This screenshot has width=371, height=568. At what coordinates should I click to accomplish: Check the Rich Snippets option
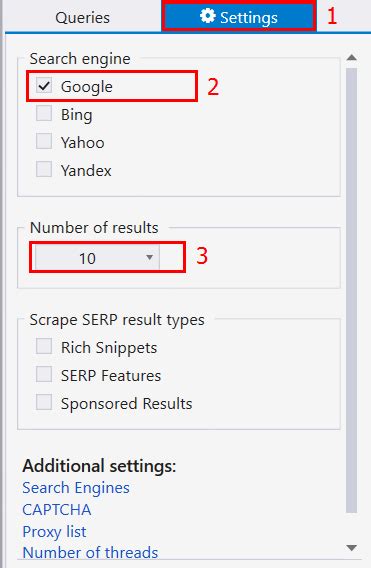44,346
